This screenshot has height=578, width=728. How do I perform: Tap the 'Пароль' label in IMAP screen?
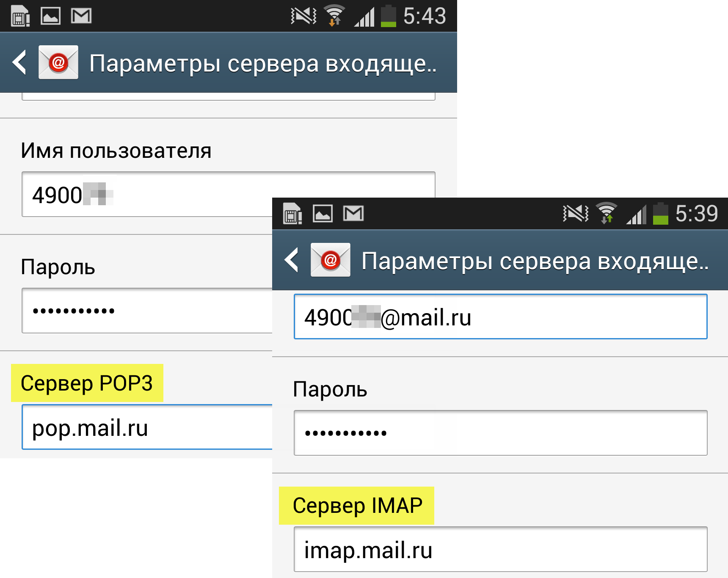pyautogui.click(x=330, y=389)
